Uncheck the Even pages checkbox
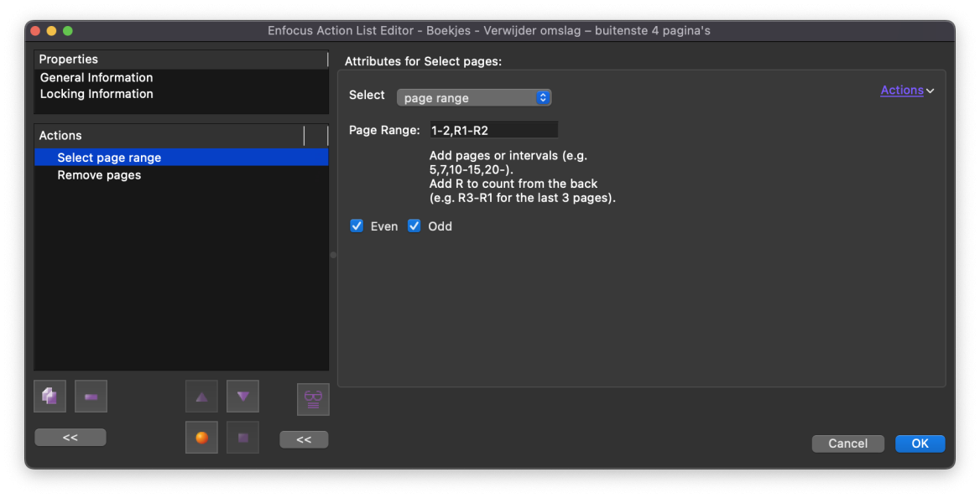 click(x=357, y=226)
